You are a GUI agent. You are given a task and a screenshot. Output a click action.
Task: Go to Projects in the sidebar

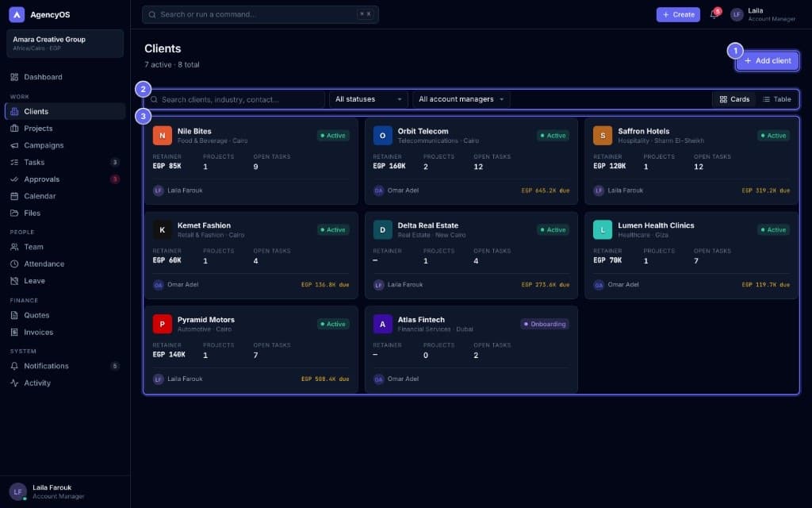point(65,129)
